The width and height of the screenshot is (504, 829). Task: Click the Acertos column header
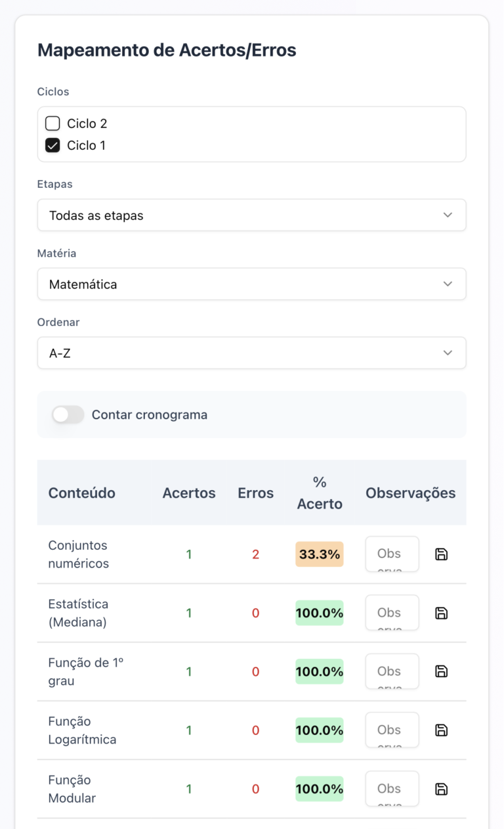[x=189, y=493]
